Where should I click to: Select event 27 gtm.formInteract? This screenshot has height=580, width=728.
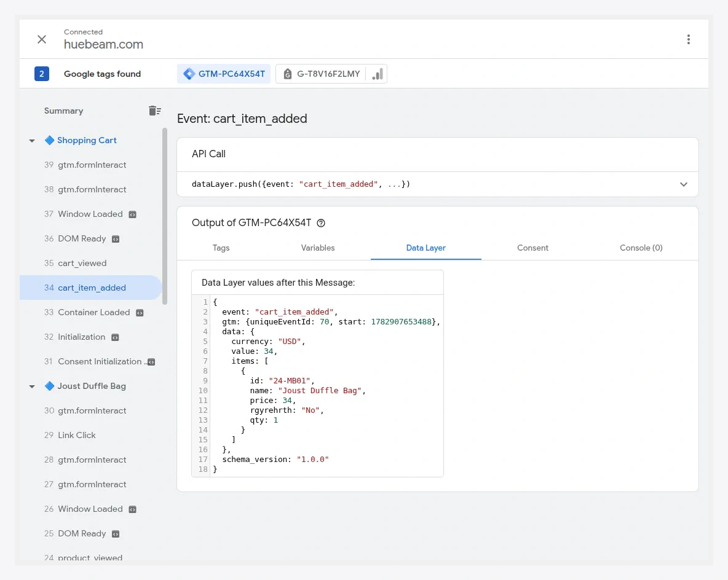point(91,484)
